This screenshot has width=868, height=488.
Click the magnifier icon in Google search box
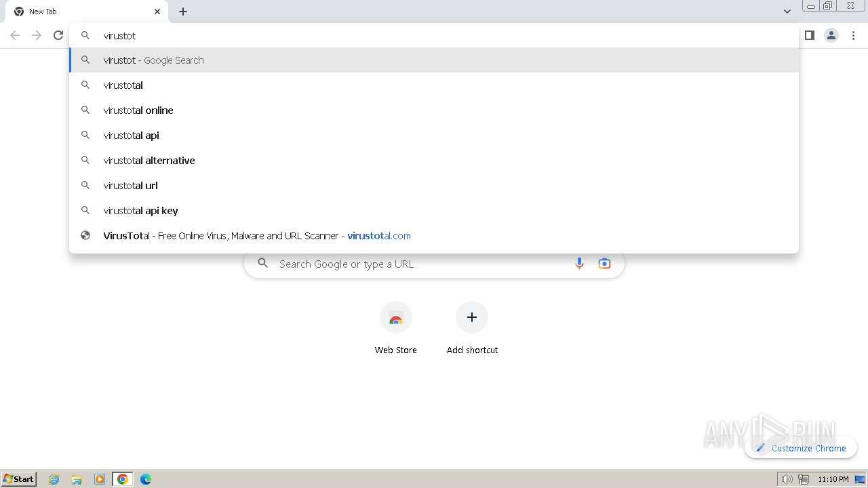tap(263, 264)
